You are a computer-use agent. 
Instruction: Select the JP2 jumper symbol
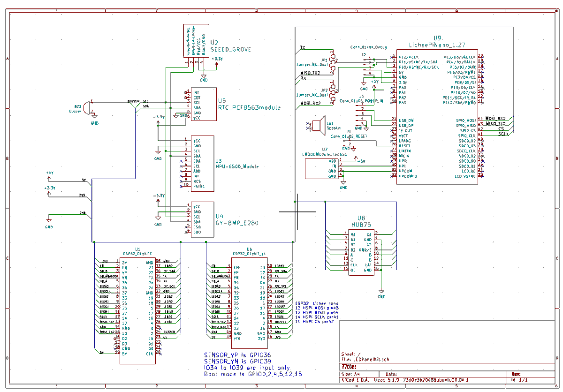pos(334,92)
